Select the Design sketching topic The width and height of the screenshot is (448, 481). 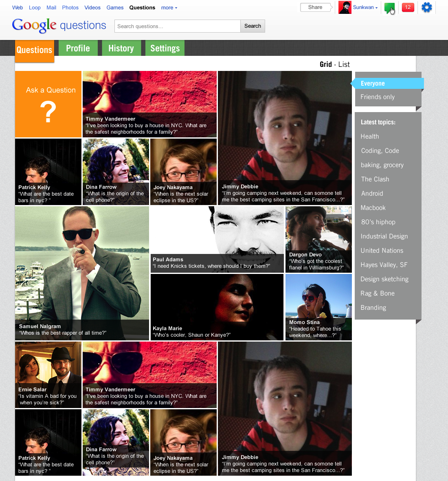click(x=384, y=279)
